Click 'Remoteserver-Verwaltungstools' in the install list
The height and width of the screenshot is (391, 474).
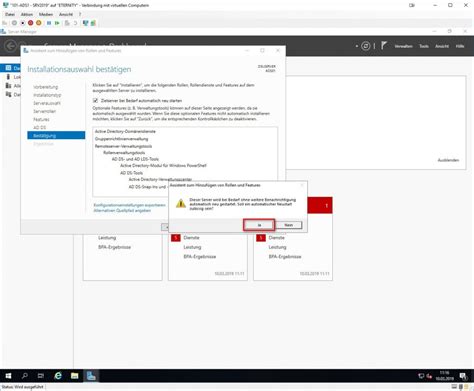pyautogui.click(x=123, y=146)
